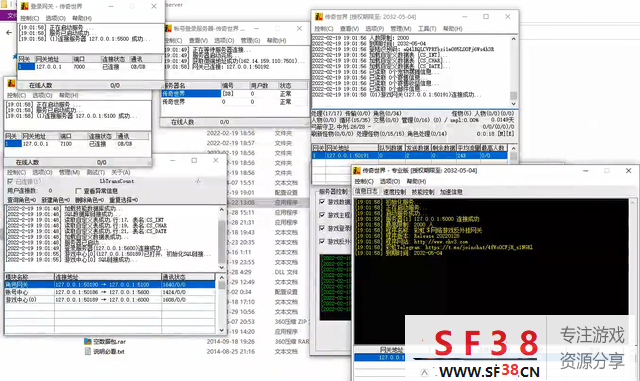Open the 工具(T) menu in the server window
This screenshot has width=640, height=381.
coord(427,29)
